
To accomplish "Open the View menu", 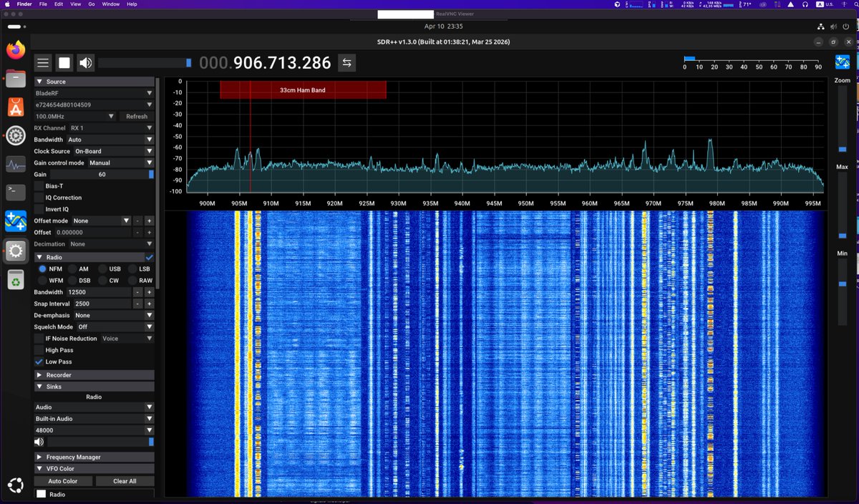I will [x=75, y=4].
